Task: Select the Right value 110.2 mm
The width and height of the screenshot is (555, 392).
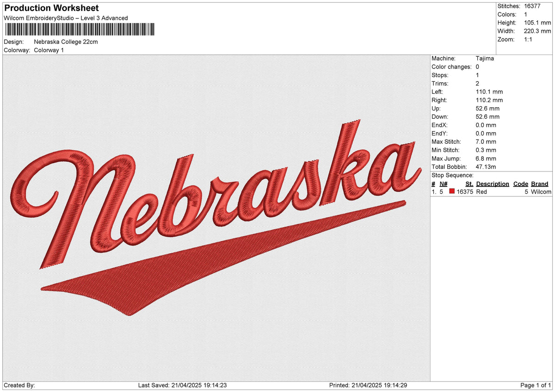Action: point(489,100)
